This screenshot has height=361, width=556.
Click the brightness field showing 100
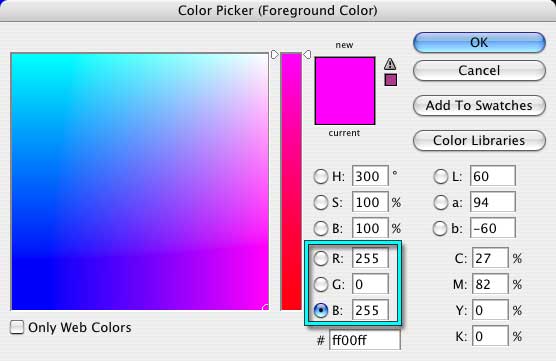tap(370, 228)
